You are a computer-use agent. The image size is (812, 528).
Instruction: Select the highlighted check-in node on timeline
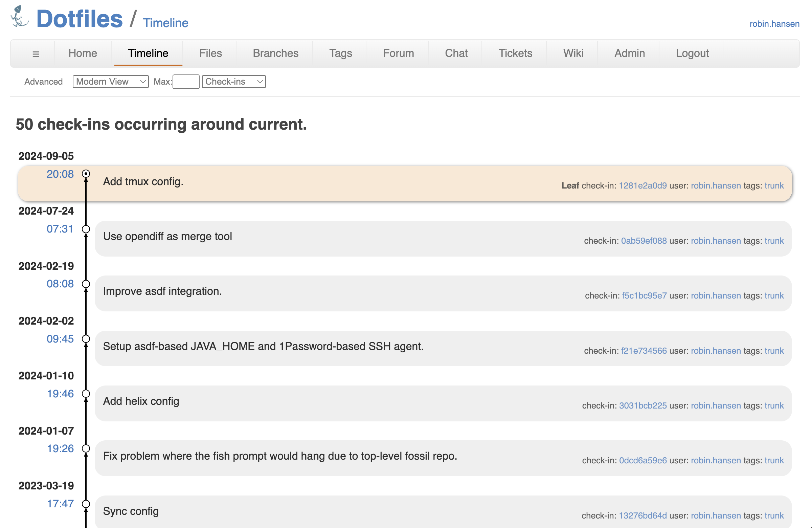tap(86, 174)
